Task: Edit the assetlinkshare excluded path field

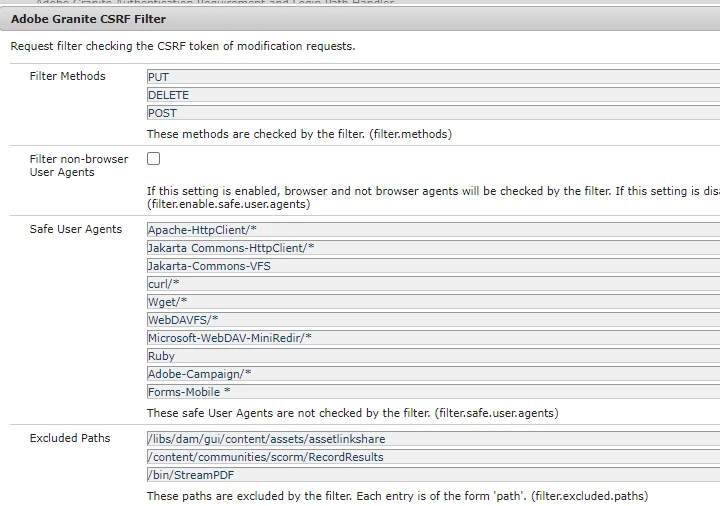Action: 433,439
